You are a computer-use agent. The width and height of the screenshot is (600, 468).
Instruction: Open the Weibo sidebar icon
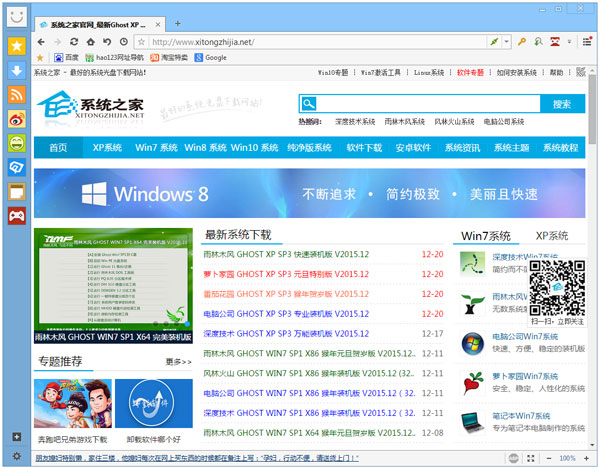click(x=17, y=119)
